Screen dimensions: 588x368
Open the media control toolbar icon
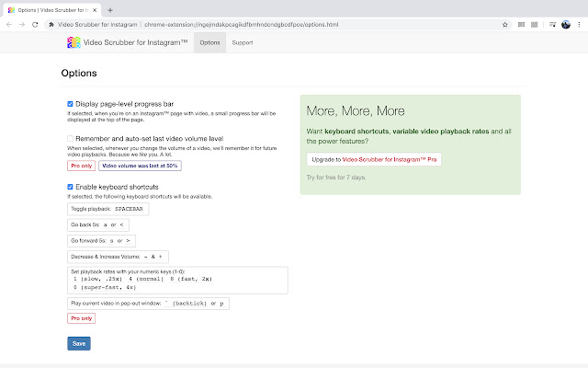coord(552,25)
